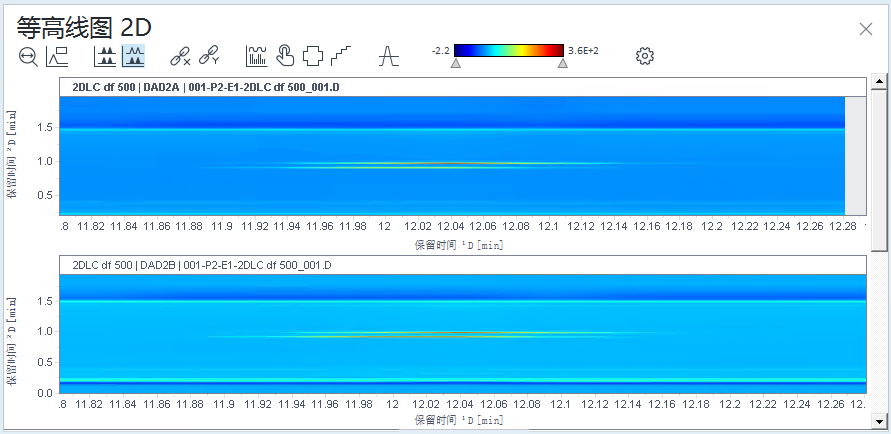Click the unlink X axis icon
891x434 pixels.
click(x=181, y=56)
